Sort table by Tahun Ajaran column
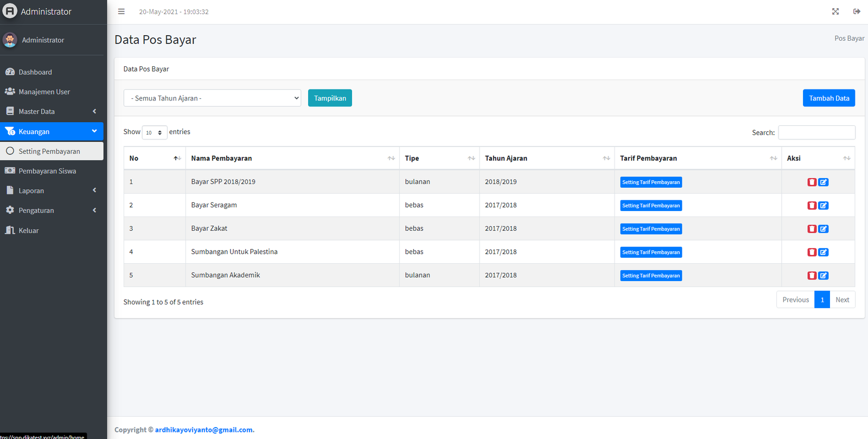Image resolution: width=868 pixels, height=439 pixels. (546, 158)
